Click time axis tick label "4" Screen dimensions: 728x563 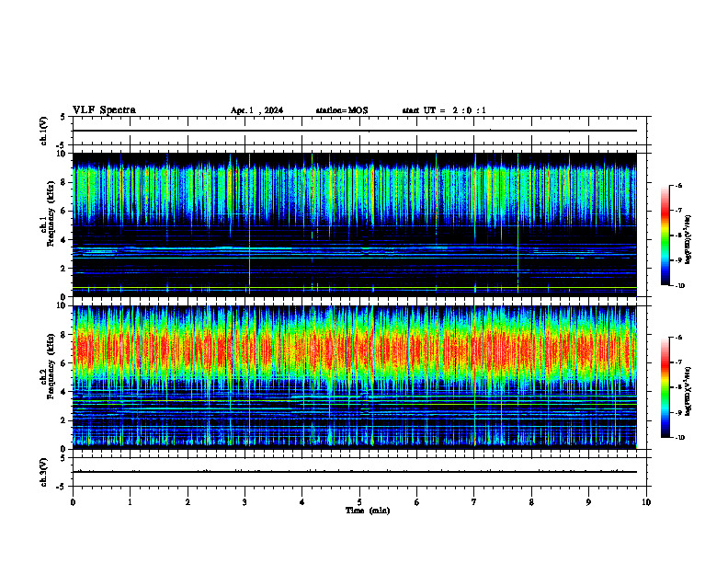pyautogui.click(x=302, y=502)
